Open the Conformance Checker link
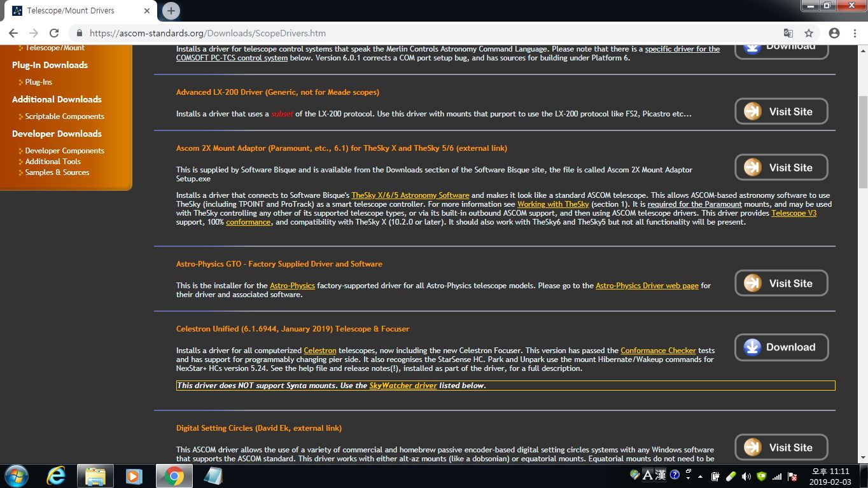This screenshot has height=488, width=868. 658,351
